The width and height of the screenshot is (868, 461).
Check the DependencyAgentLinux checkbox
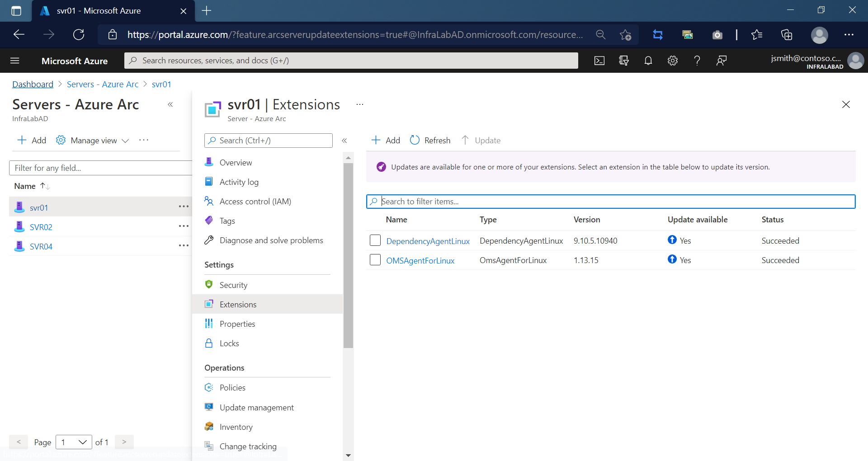(375, 240)
